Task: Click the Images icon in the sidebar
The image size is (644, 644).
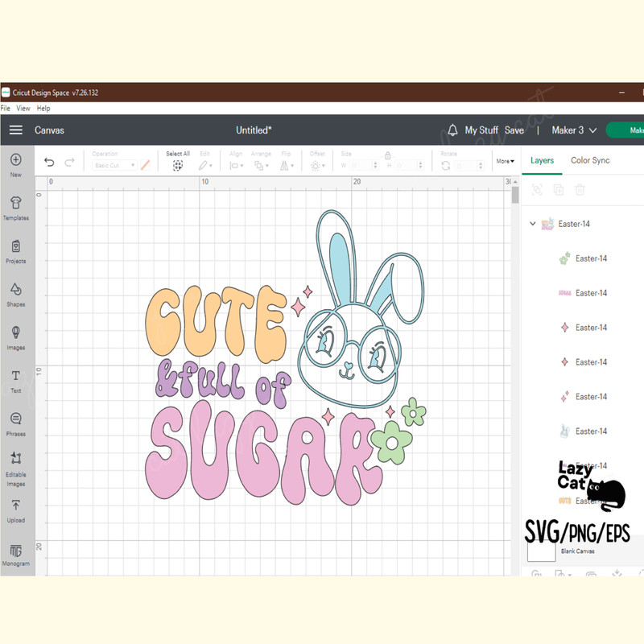Action: click(x=16, y=338)
